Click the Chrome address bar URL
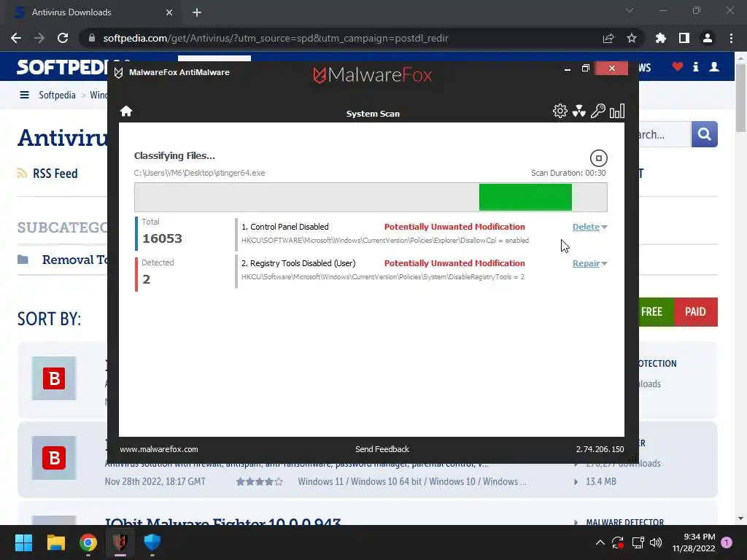Screen dimensions: 747x560 pos(275,38)
